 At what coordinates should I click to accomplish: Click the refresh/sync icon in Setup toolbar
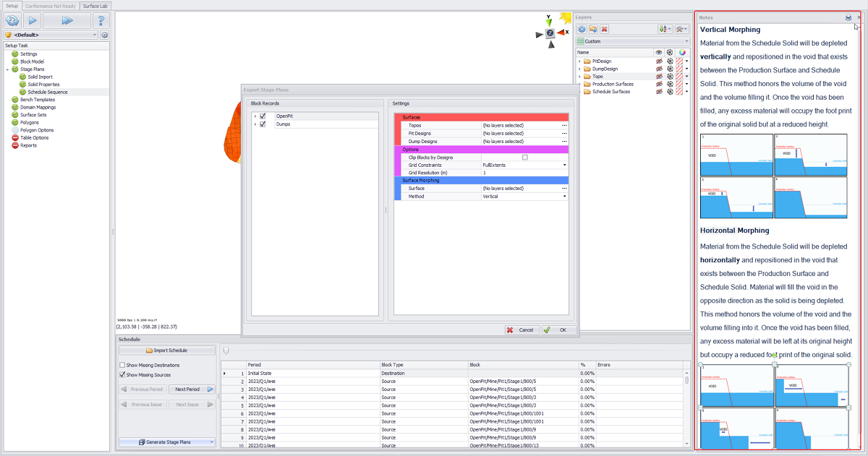coord(13,20)
